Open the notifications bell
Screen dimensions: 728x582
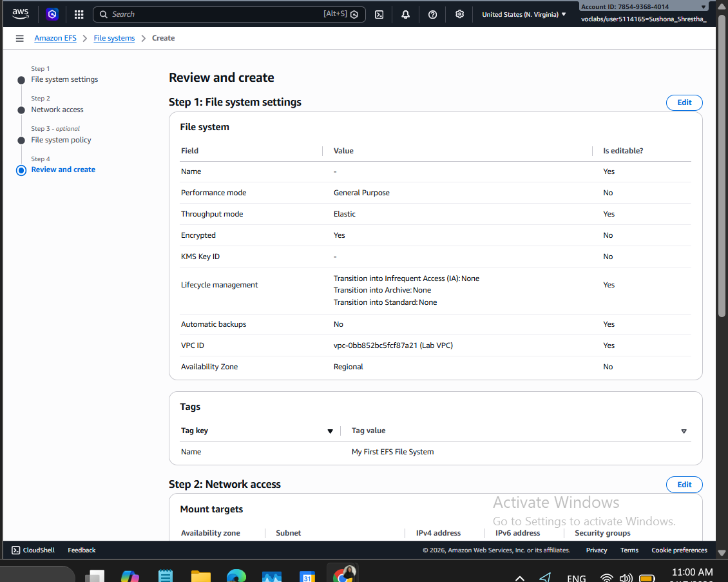405,14
